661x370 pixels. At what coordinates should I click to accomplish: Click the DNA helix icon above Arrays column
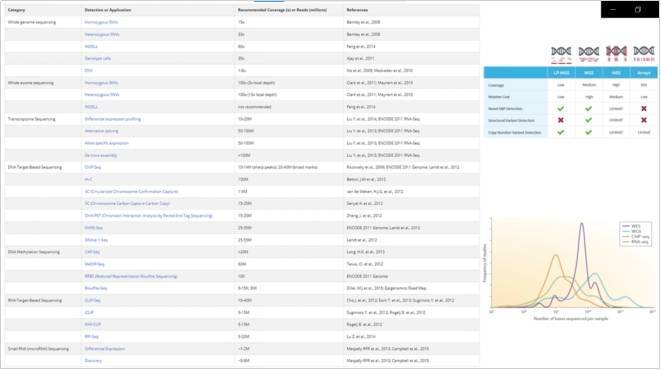[x=644, y=54]
